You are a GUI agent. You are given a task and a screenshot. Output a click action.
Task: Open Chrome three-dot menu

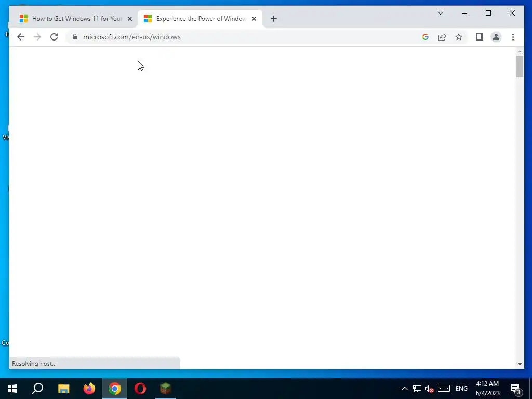pyautogui.click(x=513, y=37)
